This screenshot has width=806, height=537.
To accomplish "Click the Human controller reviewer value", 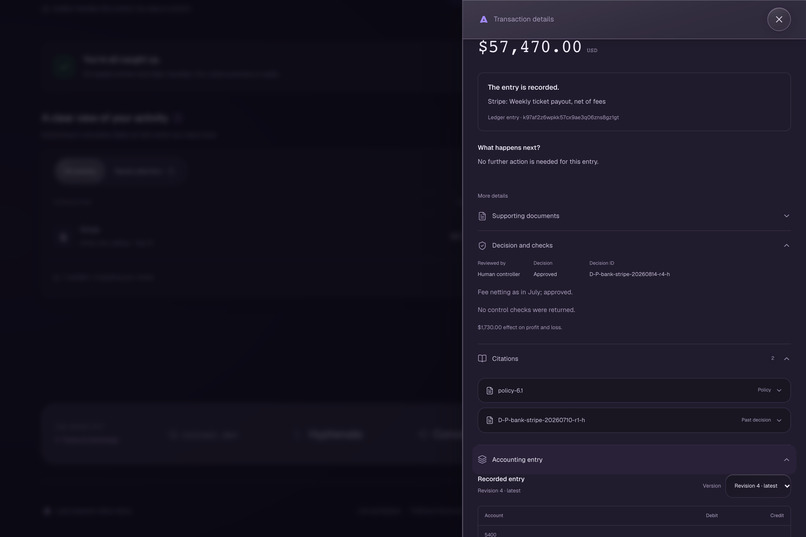I will tap(499, 274).
